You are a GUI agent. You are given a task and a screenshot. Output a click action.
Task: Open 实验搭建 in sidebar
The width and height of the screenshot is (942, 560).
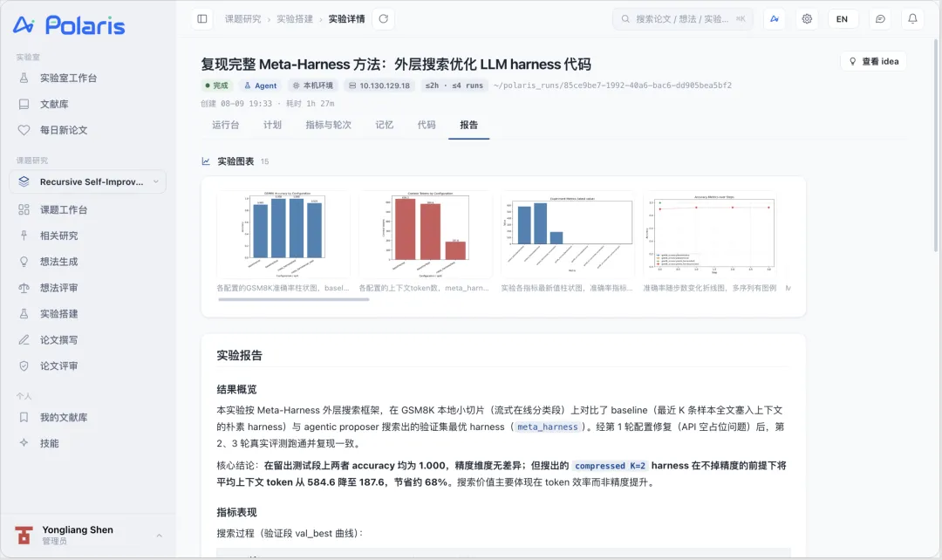point(88,314)
